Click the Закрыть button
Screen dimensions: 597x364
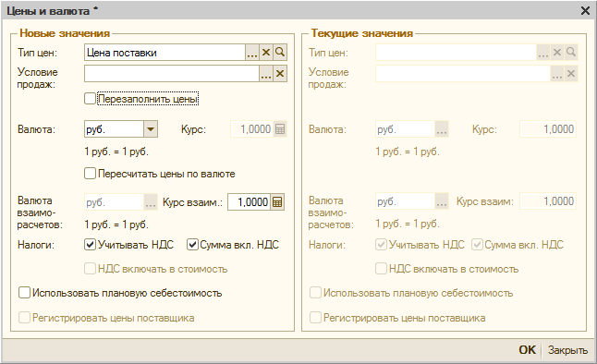(567, 350)
